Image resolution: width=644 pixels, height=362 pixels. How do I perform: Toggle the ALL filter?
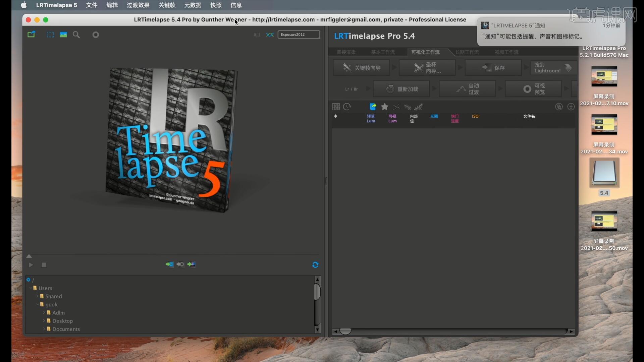[257, 35]
